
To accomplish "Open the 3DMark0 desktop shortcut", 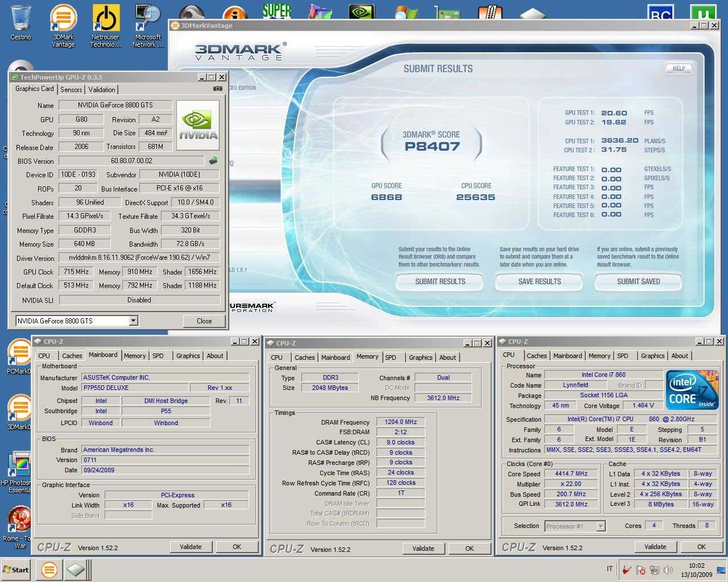I will [19, 412].
